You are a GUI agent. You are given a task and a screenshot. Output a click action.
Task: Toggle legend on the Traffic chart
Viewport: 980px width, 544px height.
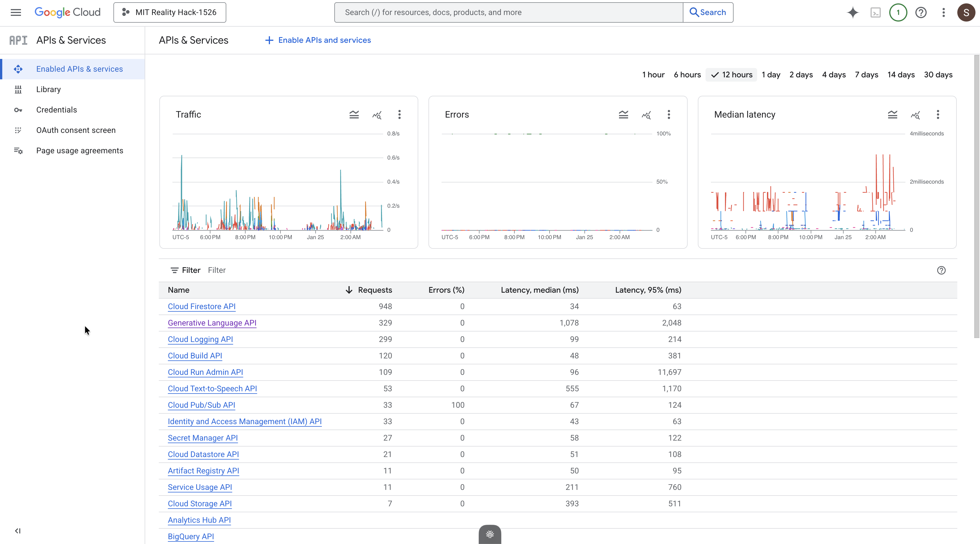[x=354, y=114]
